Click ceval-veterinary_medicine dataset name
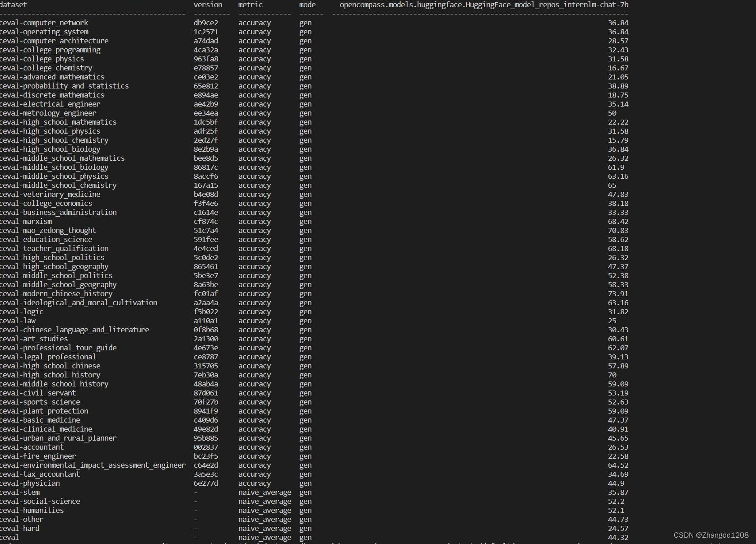The width and height of the screenshot is (756, 544). coord(50,194)
